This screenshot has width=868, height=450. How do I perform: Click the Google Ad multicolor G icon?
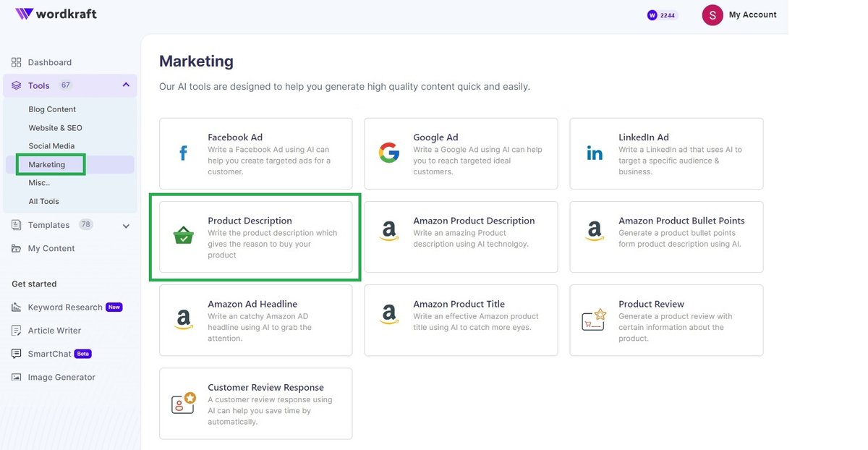click(388, 153)
